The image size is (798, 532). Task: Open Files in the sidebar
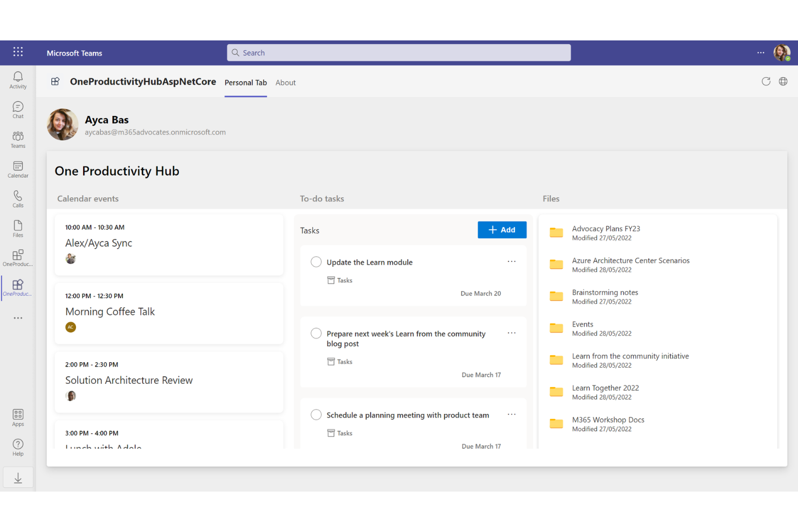tap(18, 228)
